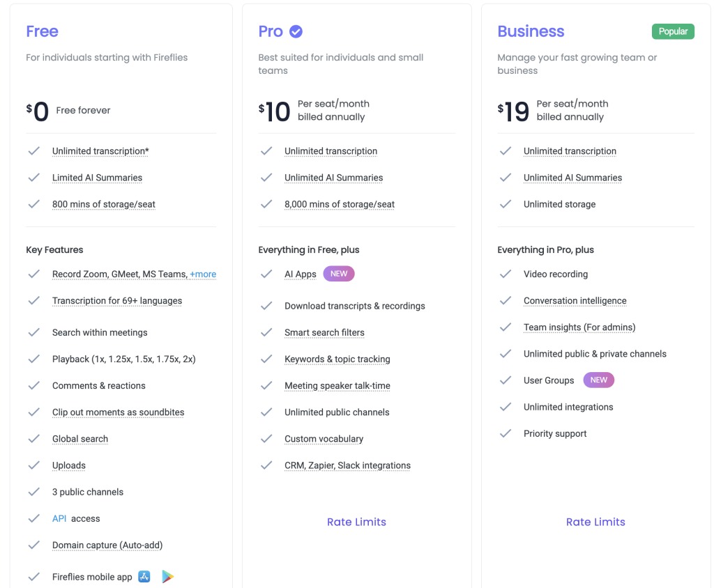Click Unlimited transcription* in Free plan
Screen dimensions: 714x588
(100, 151)
